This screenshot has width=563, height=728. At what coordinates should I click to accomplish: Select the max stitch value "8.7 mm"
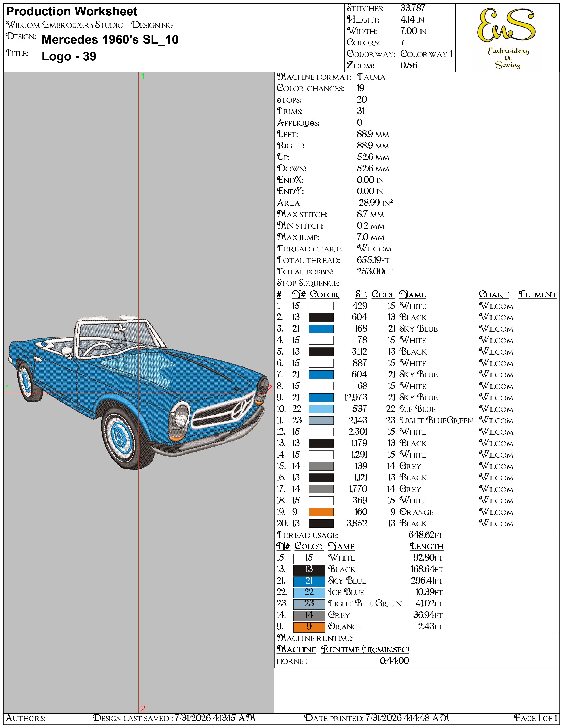[370, 214]
